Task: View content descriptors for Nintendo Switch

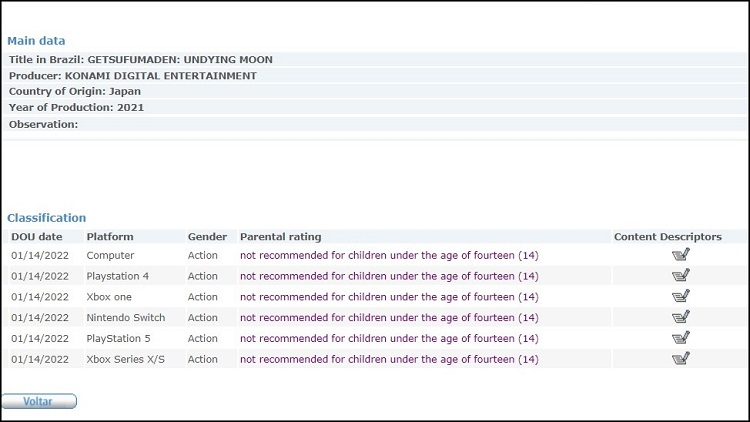Action: coord(681,318)
